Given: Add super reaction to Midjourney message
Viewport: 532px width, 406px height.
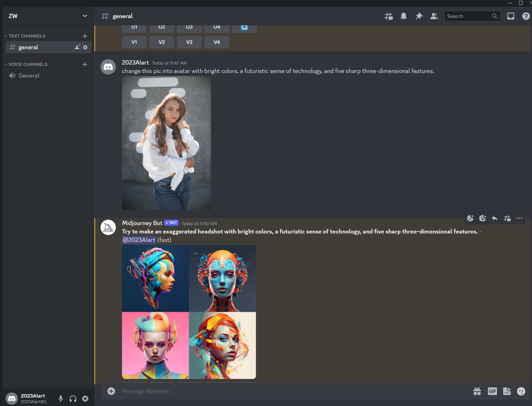Looking at the screenshot, I should [x=482, y=218].
